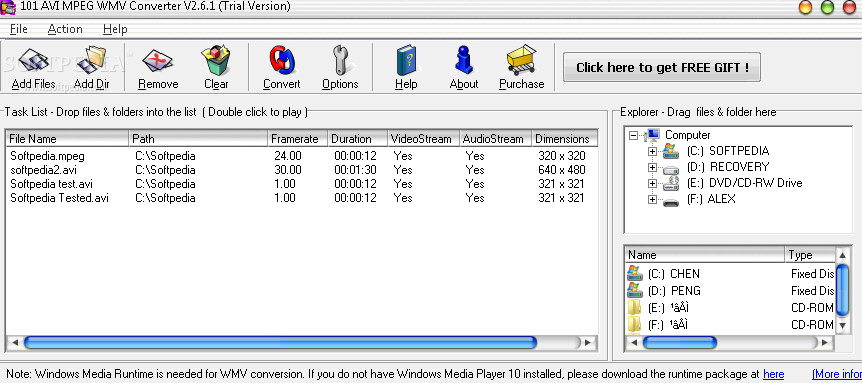Image resolution: width=862 pixels, height=383 pixels.
Task: Sort by the Framerate column header
Action: (x=298, y=139)
